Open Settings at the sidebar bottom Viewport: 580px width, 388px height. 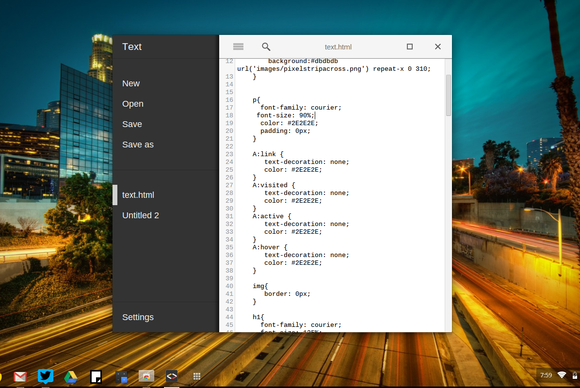click(138, 317)
